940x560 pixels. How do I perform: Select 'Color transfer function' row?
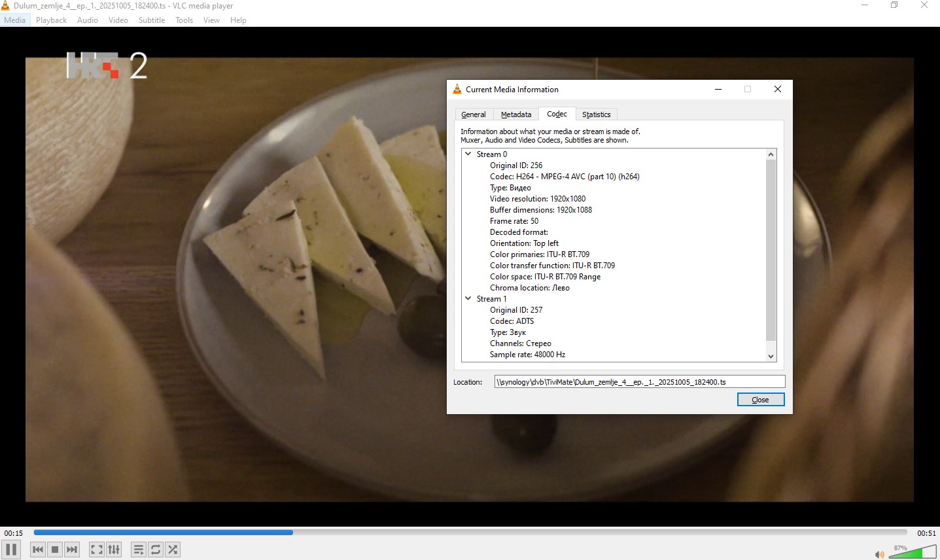coord(552,266)
